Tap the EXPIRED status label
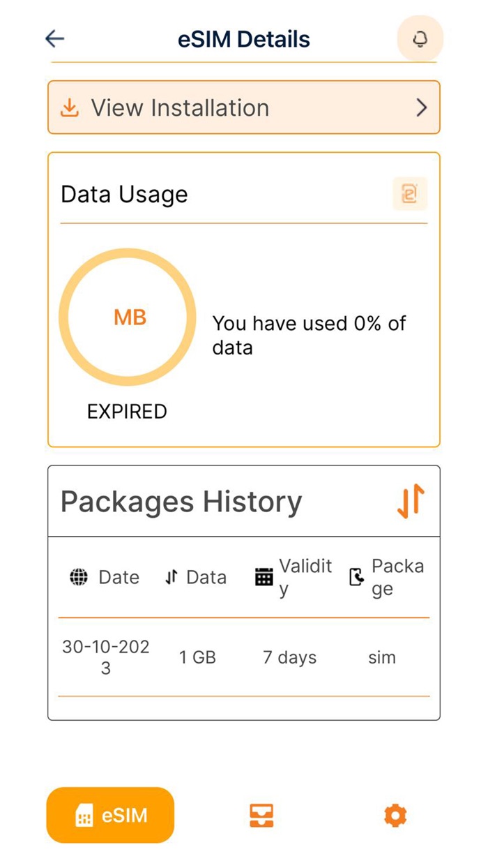 click(127, 412)
